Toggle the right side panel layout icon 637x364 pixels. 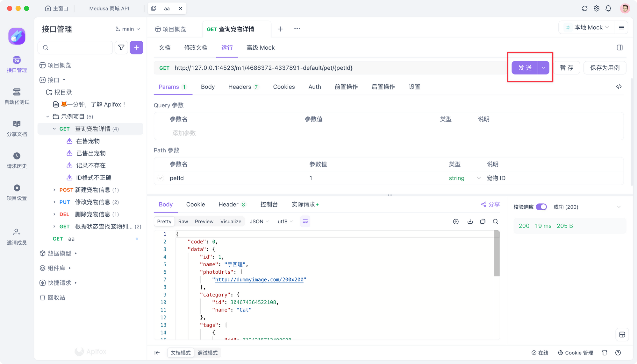[619, 48]
